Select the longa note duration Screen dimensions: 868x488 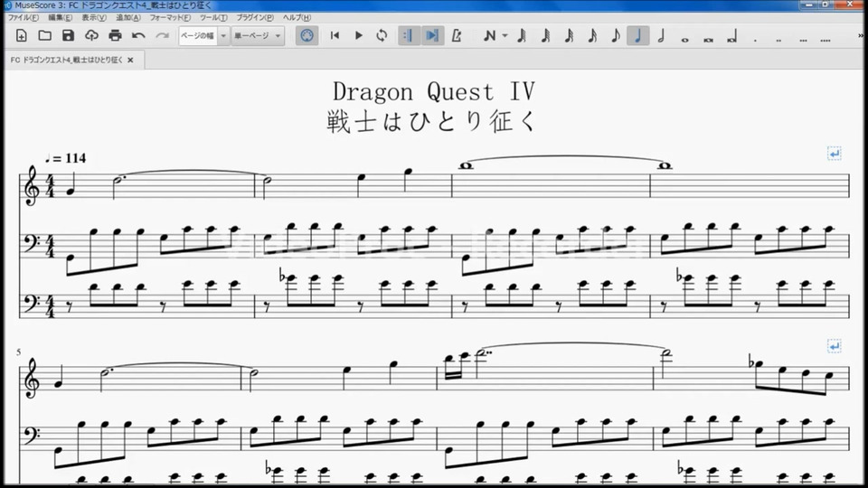[731, 38]
